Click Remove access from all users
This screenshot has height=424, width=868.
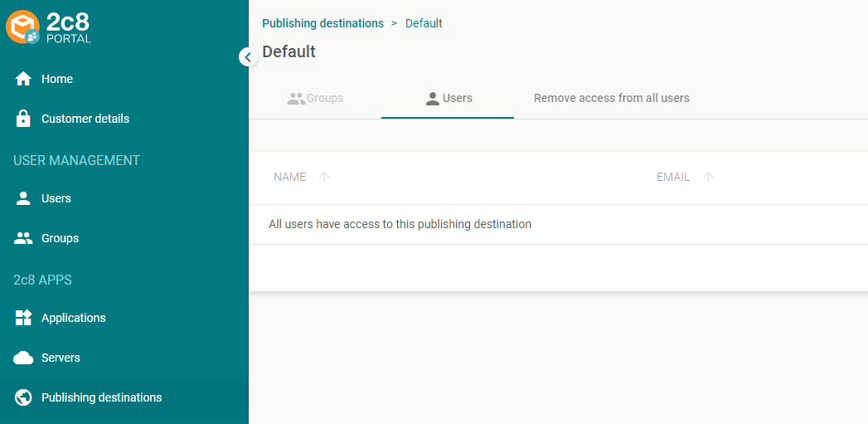pyautogui.click(x=612, y=98)
